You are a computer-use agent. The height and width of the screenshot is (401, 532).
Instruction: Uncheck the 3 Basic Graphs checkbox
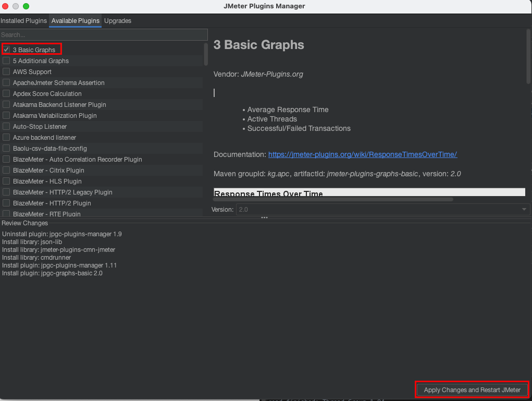click(6, 50)
